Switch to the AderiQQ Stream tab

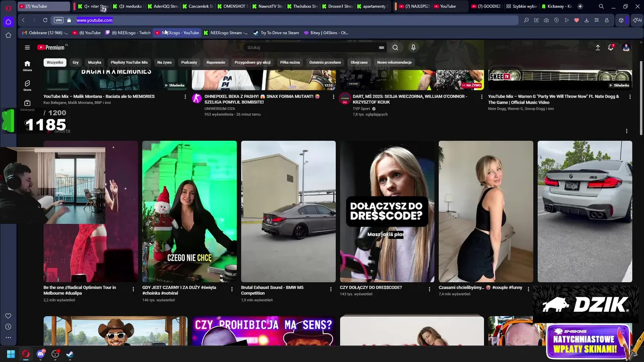pos(163,7)
